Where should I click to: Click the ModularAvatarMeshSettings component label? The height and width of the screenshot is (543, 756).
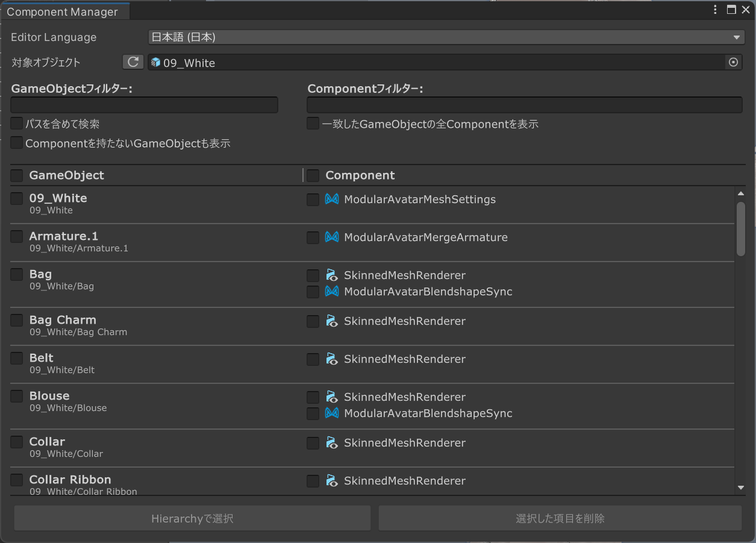[420, 199]
